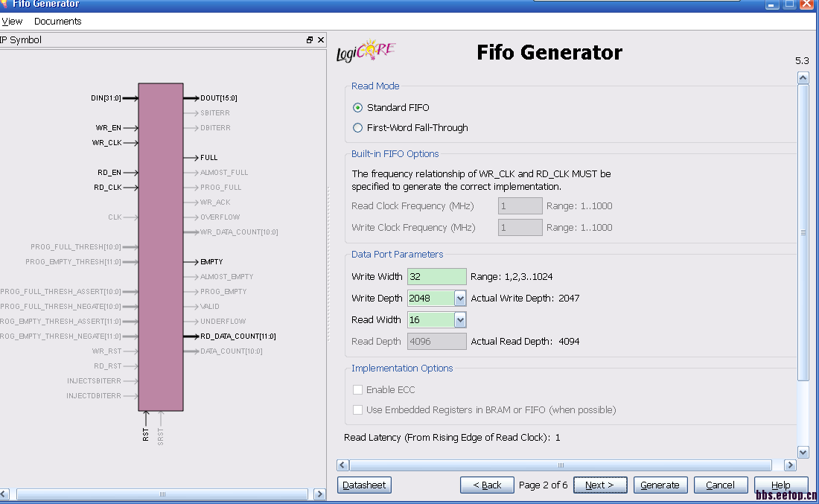Click WR_EN port label
The height and width of the screenshot is (504, 819).
[x=109, y=128]
